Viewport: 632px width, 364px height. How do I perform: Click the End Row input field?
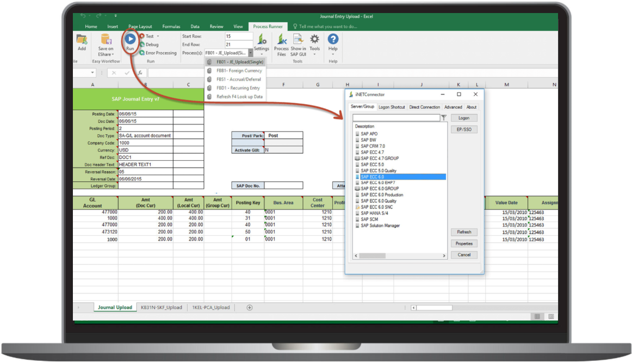(239, 45)
